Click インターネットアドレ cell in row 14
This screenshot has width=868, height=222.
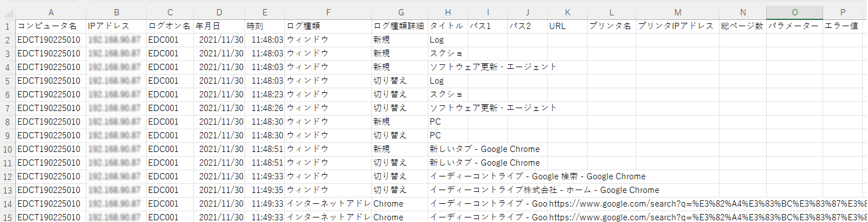(328, 204)
